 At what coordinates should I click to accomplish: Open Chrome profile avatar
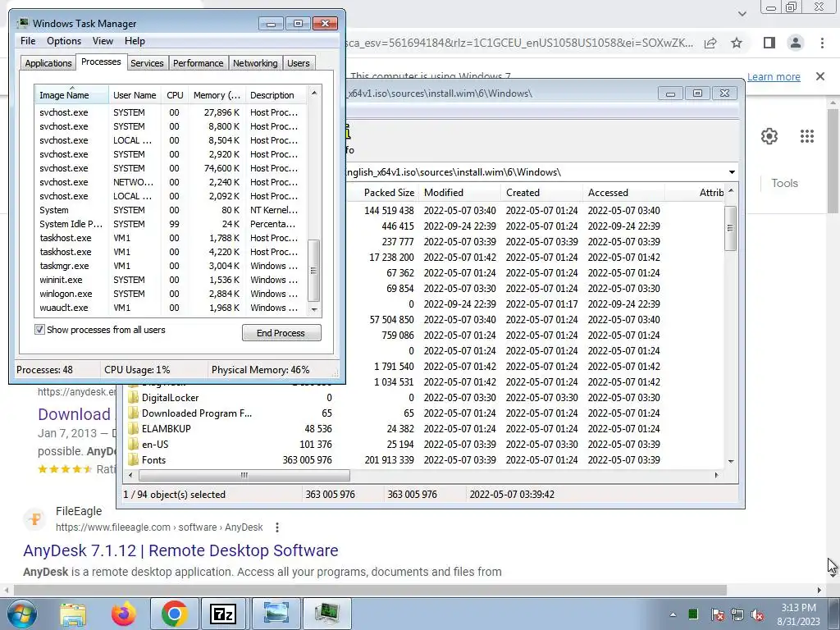[796, 43]
